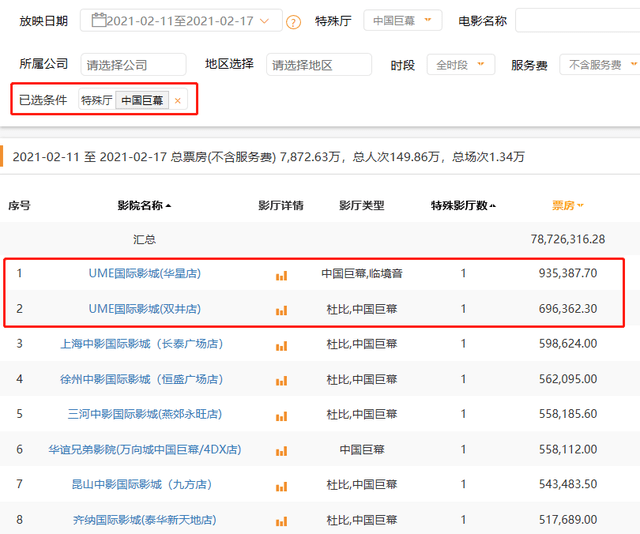The height and width of the screenshot is (534, 640).
Task: Click hall type 中国巨幕,临境音
Action: (362, 273)
